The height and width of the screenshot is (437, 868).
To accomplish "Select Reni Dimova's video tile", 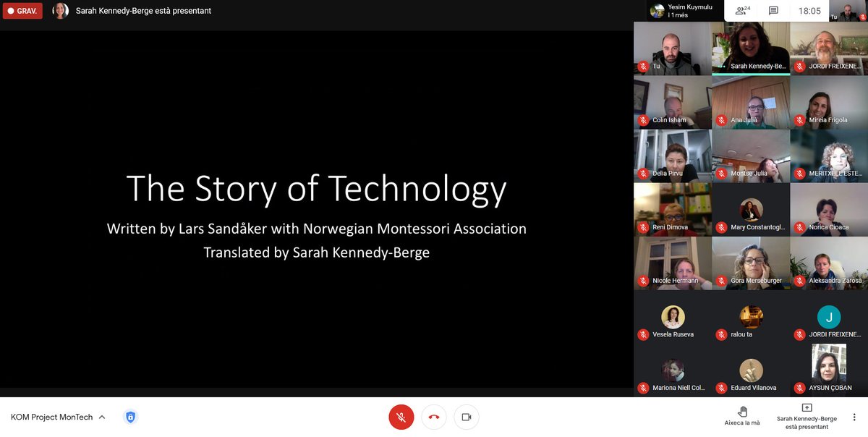I will 673,209.
